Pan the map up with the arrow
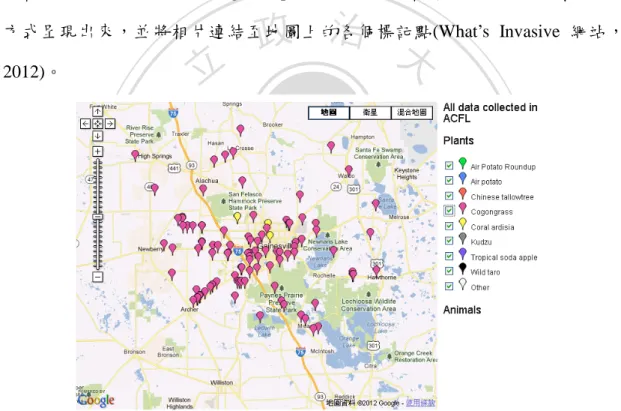The height and width of the screenshot is (411, 621). click(97, 111)
